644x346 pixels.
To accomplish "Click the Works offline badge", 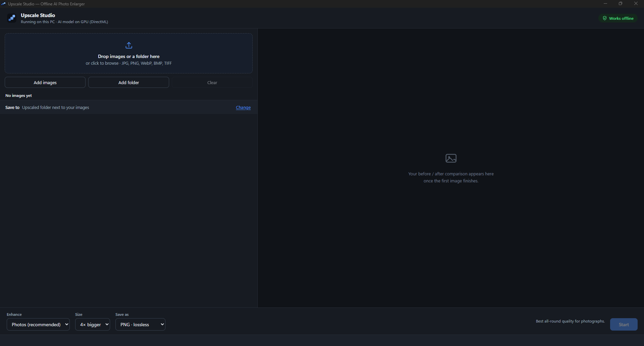I will pyautogui.click(x=618, y=18).
